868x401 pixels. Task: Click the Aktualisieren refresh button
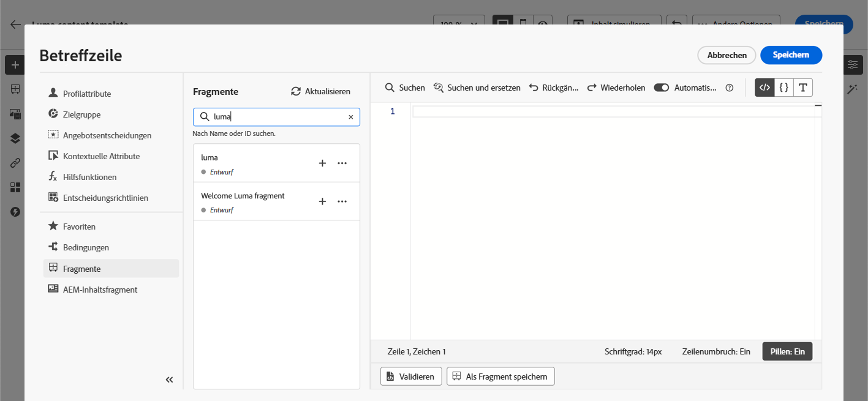tap(320, 91)
